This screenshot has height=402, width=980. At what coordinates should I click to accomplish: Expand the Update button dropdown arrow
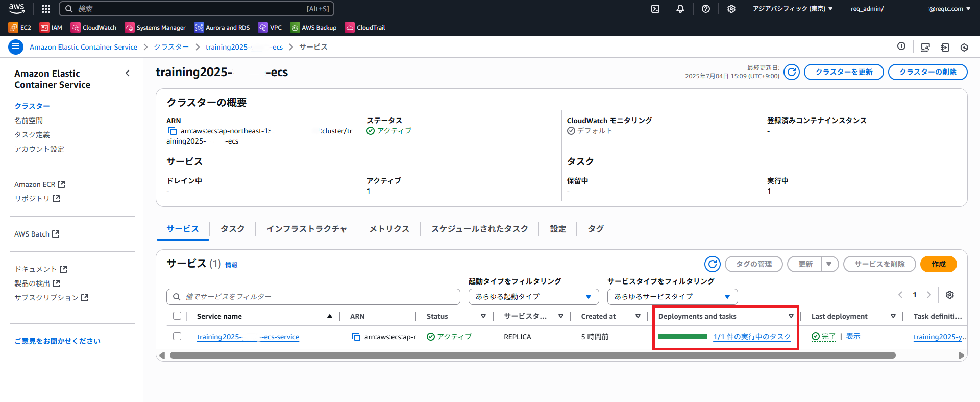coord(829,264)
